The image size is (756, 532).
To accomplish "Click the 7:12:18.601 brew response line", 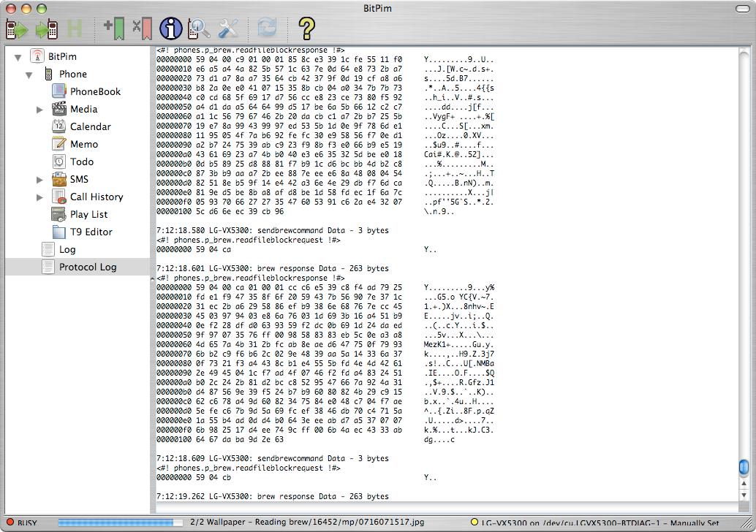I will 273,268.
